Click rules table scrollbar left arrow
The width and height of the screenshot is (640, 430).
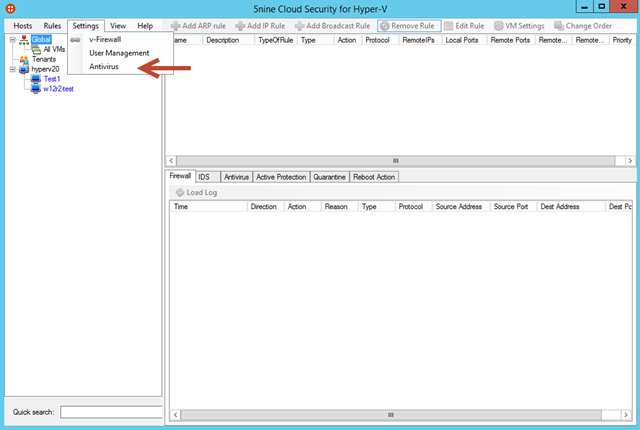click(171, 161)
